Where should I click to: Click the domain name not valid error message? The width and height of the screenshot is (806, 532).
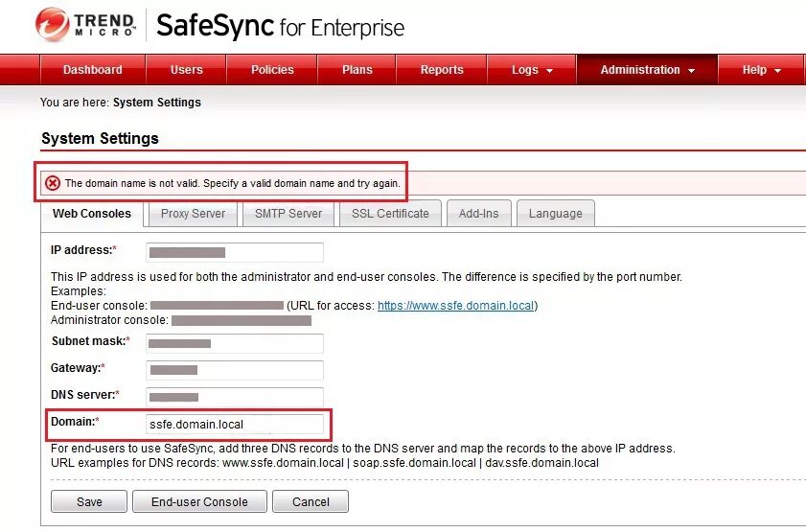[232, 183]
